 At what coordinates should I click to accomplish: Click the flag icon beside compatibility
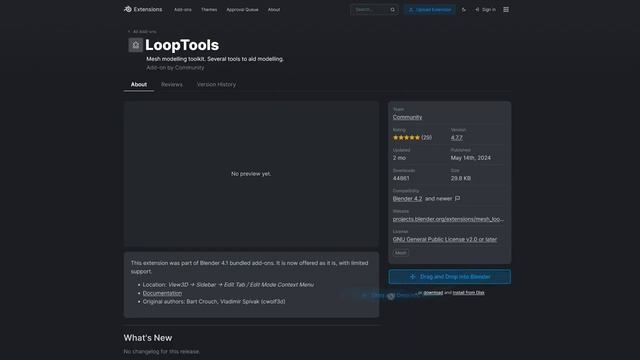[x=458, y=199]
